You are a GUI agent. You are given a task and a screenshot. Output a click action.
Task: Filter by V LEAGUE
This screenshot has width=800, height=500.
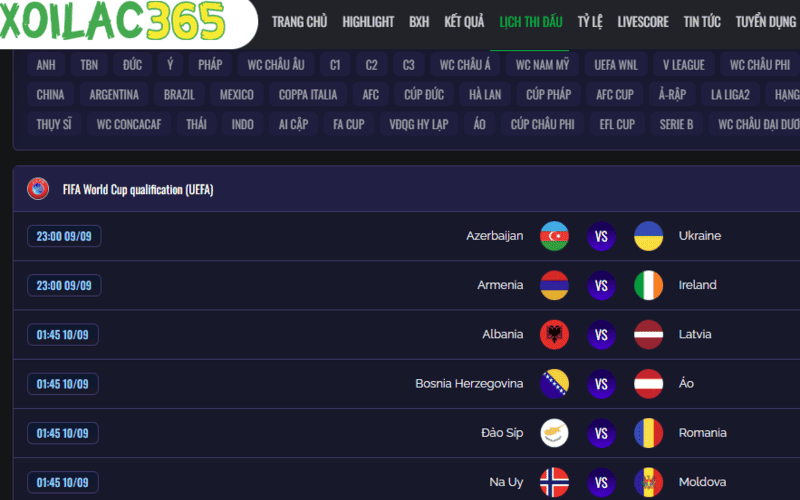click(684, 65)
